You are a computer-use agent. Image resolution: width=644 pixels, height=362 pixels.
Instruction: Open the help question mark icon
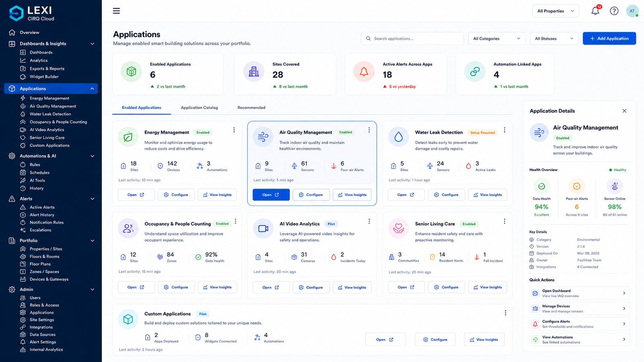tap(614, 11)
